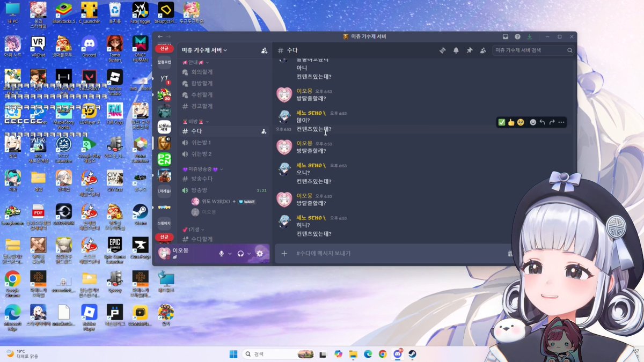
Task: Select the VRChat desktop shortcut
Action: [x=38, y=46]
